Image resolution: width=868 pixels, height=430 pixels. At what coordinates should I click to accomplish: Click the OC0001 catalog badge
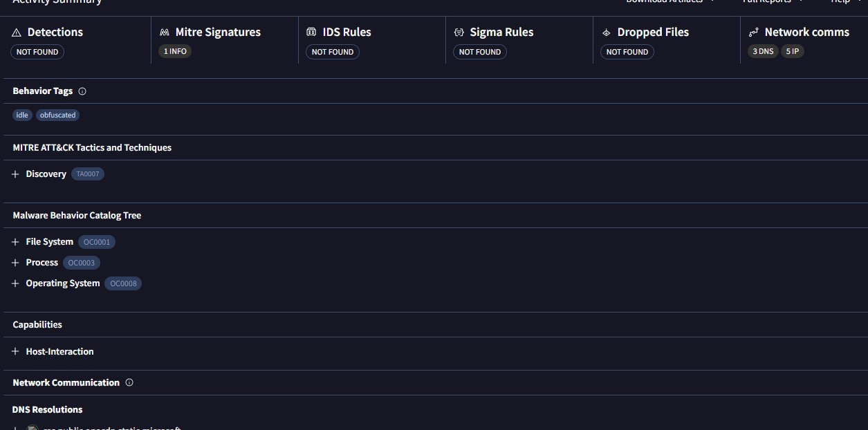tap(97, 242)
